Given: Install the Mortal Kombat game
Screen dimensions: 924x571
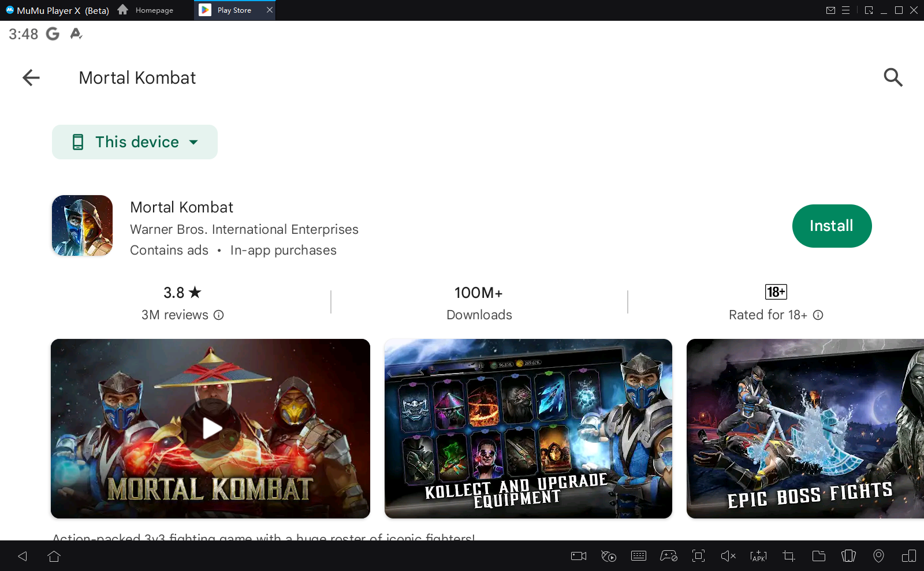Looking at the screenshot, I should click(x=831, y=226).
